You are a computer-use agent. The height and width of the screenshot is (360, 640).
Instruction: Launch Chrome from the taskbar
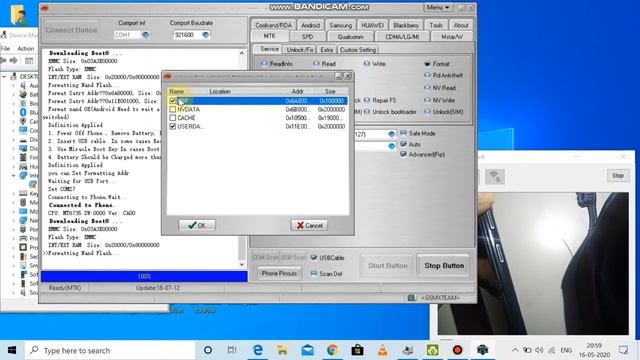tap(332, 350)
